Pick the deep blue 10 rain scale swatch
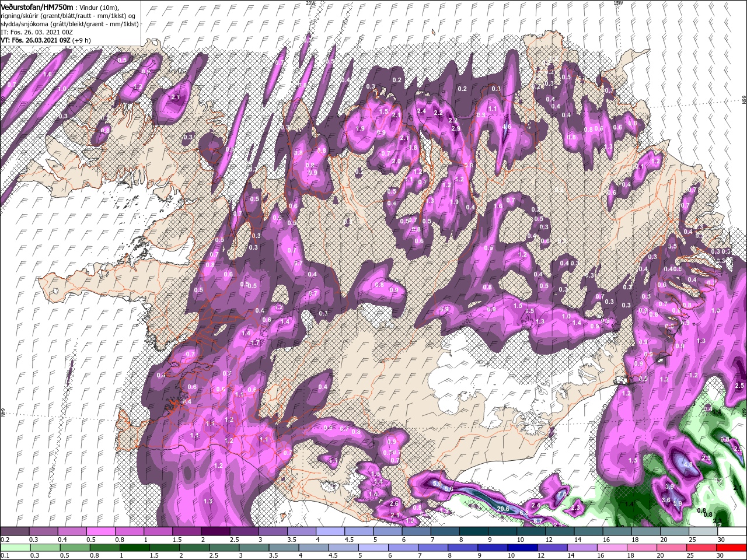Viewport: 747px width, 560px height. pyautogui.click(x=522, y=548)
